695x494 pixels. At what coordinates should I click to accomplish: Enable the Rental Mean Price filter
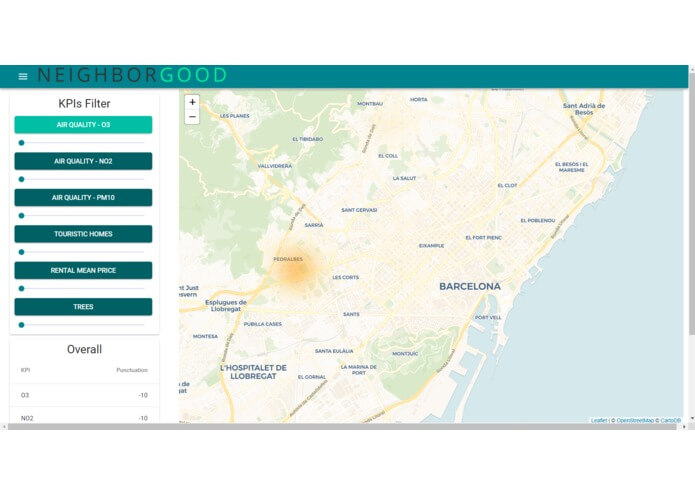(83, 270)
